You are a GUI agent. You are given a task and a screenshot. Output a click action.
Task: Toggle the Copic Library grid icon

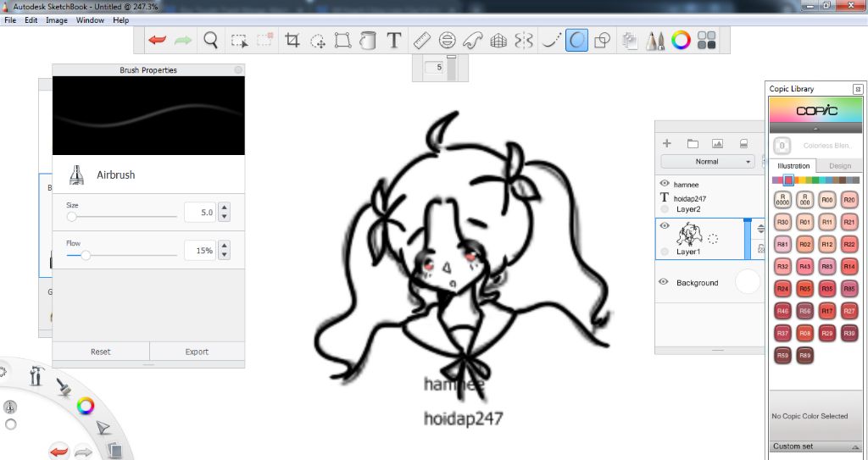pos(707,41)
